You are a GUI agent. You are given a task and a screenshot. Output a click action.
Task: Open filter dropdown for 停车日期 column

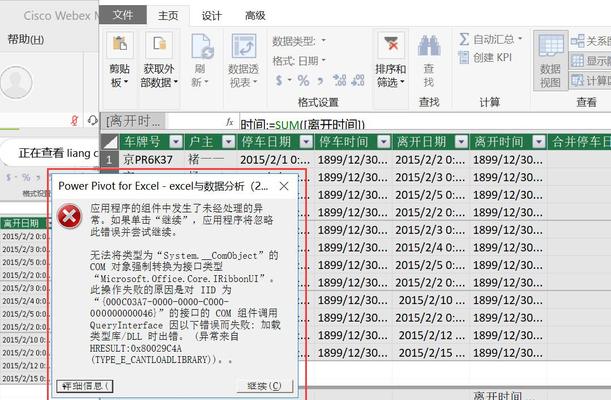click(x=306, y=142)
